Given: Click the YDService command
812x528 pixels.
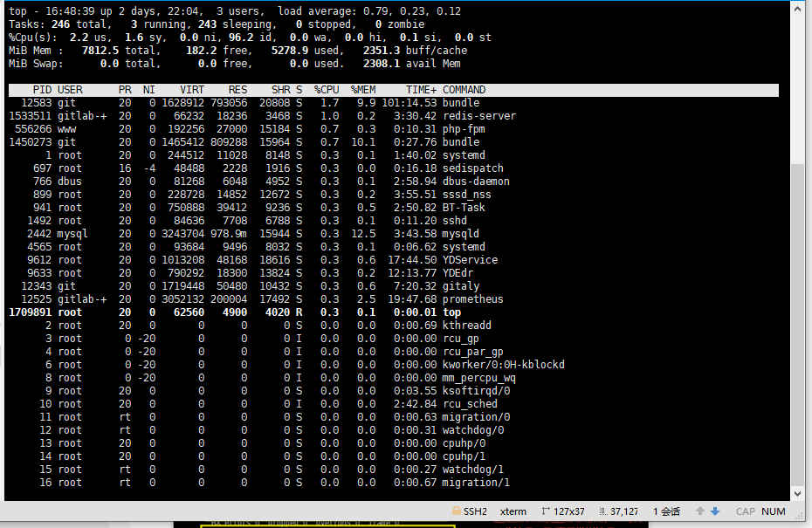Looking at the screenshot, I should 470,260.
